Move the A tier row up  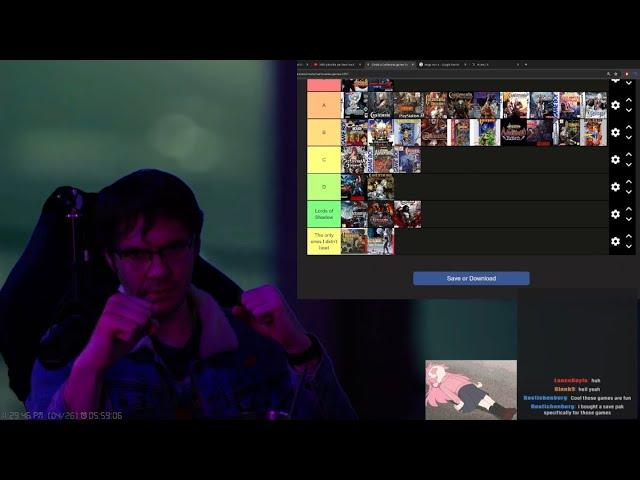629,100
